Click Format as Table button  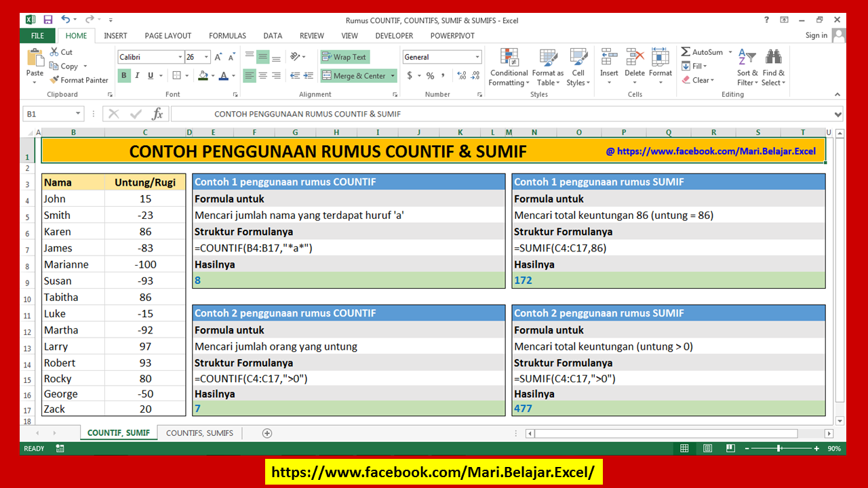(548, 68)
